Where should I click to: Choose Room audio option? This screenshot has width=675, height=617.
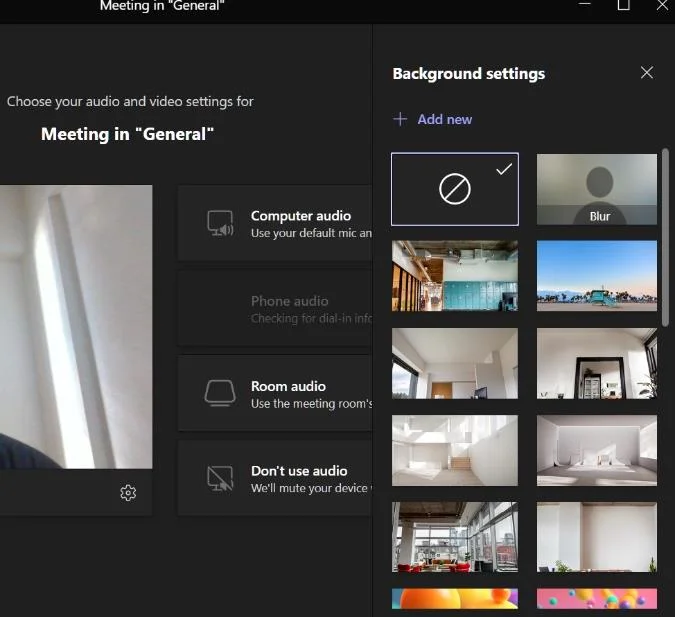click(275, 393)
